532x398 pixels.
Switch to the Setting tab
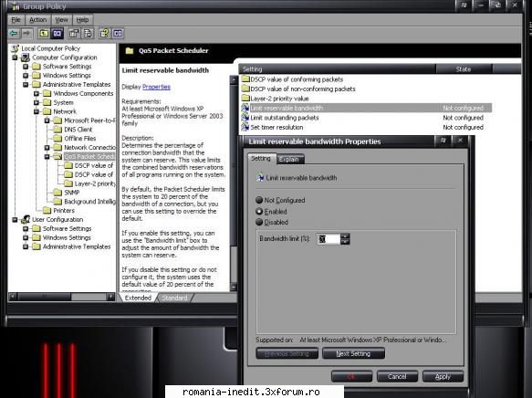click(261, 159)
